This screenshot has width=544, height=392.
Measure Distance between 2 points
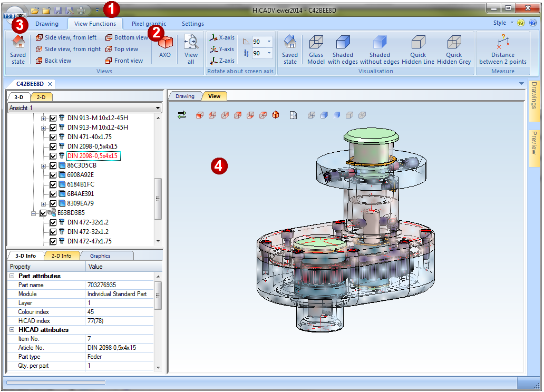503,49
